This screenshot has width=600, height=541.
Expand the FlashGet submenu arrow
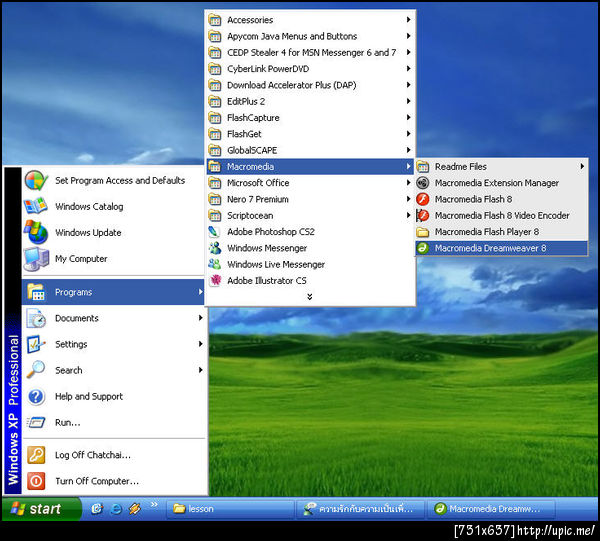[408, 134]
